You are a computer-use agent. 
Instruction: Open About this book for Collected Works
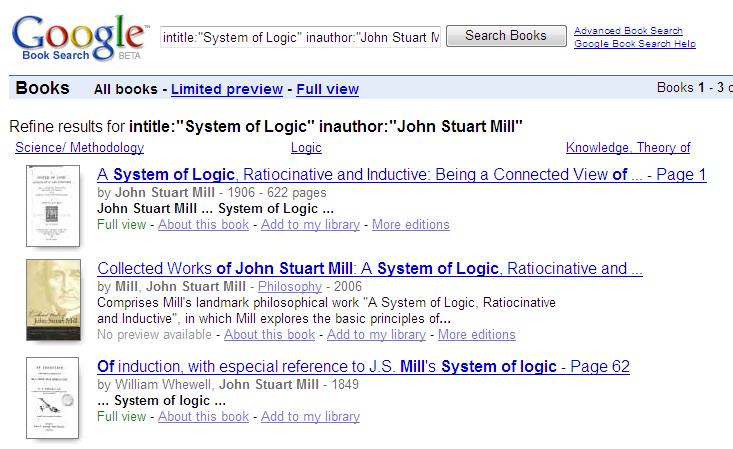(x=269, y=334)
